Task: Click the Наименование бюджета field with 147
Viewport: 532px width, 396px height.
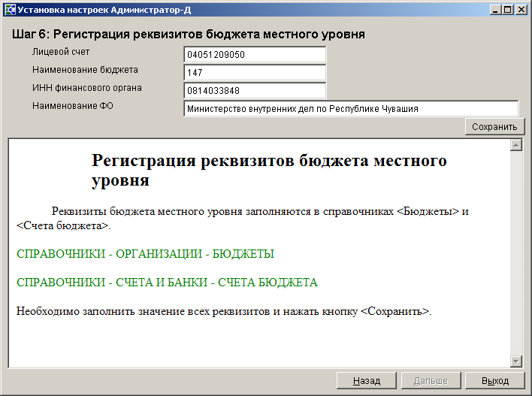Action: coord(255,73)
